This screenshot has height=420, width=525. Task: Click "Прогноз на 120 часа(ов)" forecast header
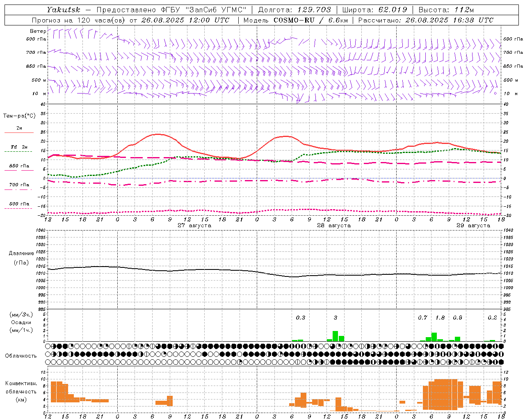point(79,20)
